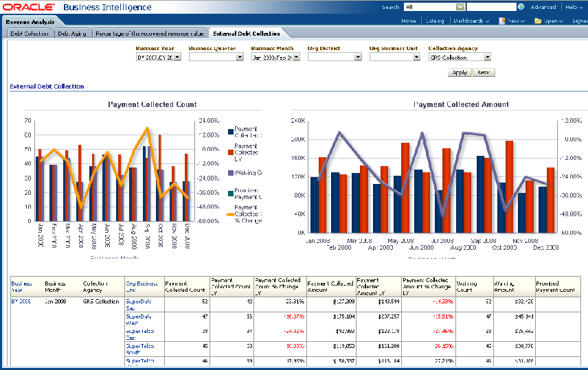Click the blue Payment Collected legend swatch
588x370 pixels.
pyautogui.click(x=231, y=132)
